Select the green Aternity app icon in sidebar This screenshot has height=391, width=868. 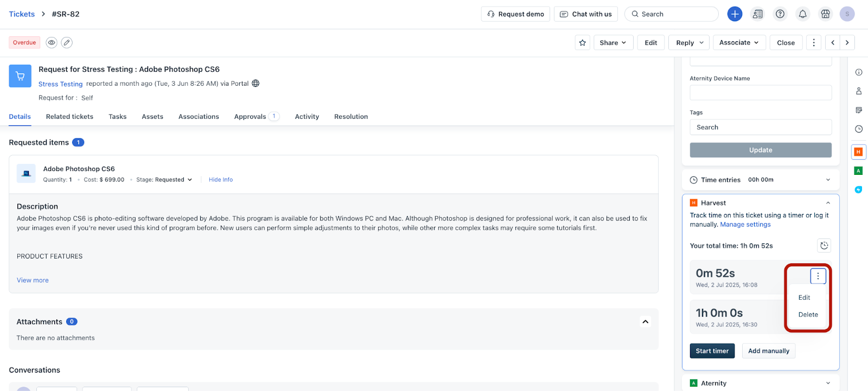click(858, 171)
